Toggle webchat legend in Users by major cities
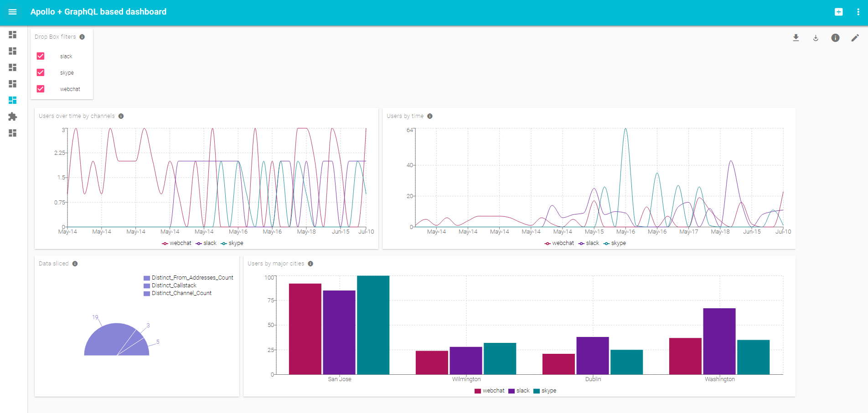Screen dimensions: 868x413 (489, 391)
